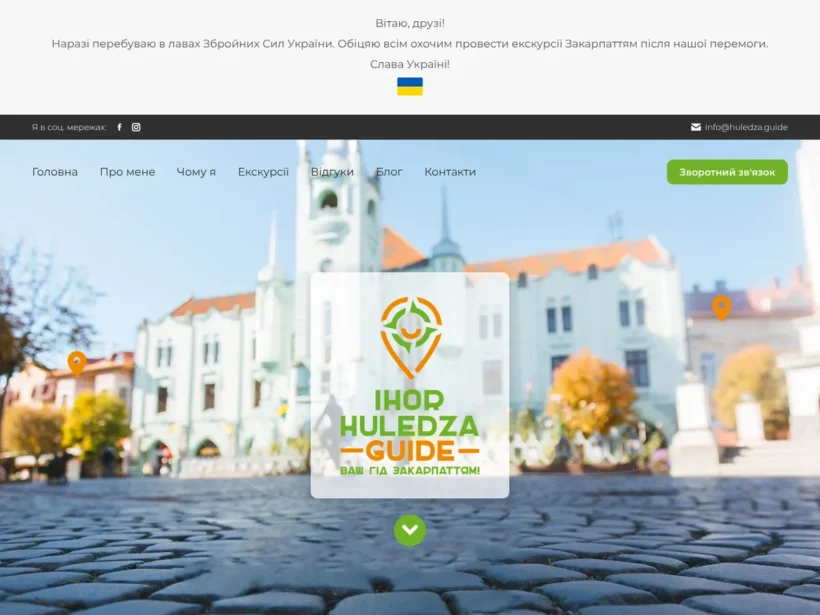The image size is (820, 615).
Task: Click the 'Вітаю, друзі!' greeting text
Action: click(x=410, y=23)
